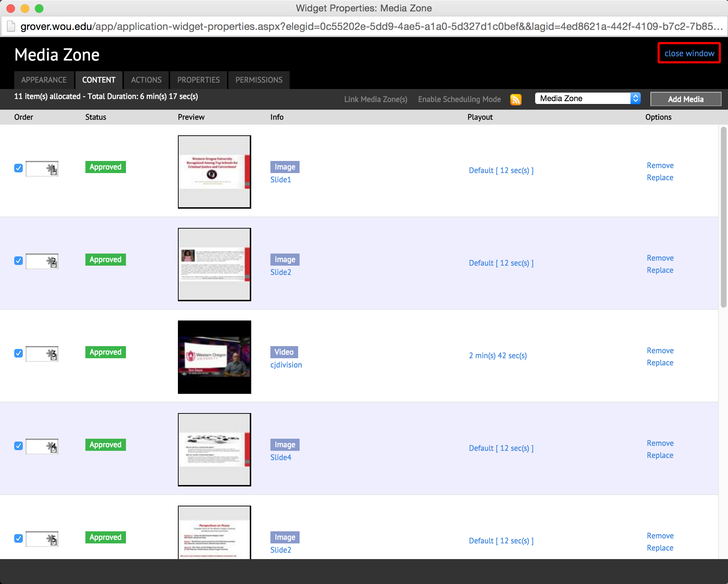Select the APPEARANCE tab
The width and height of the screenshot is (728, 584).
[43, 79]
